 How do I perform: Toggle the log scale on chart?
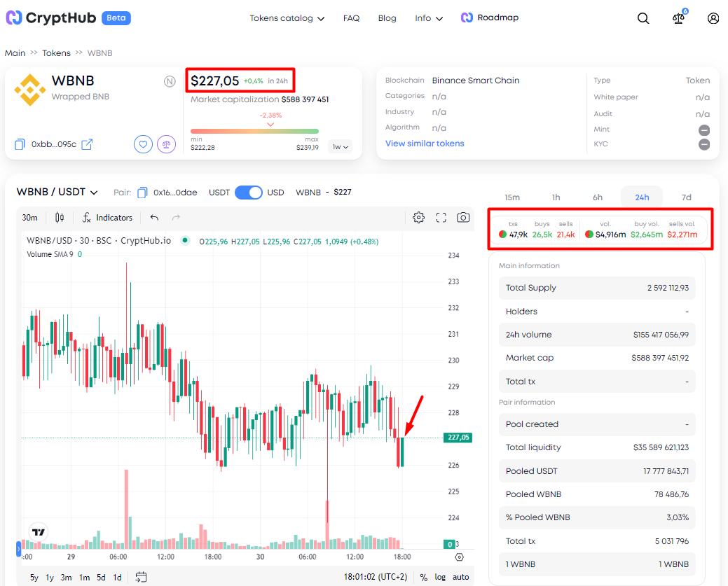tap(440, 578)
